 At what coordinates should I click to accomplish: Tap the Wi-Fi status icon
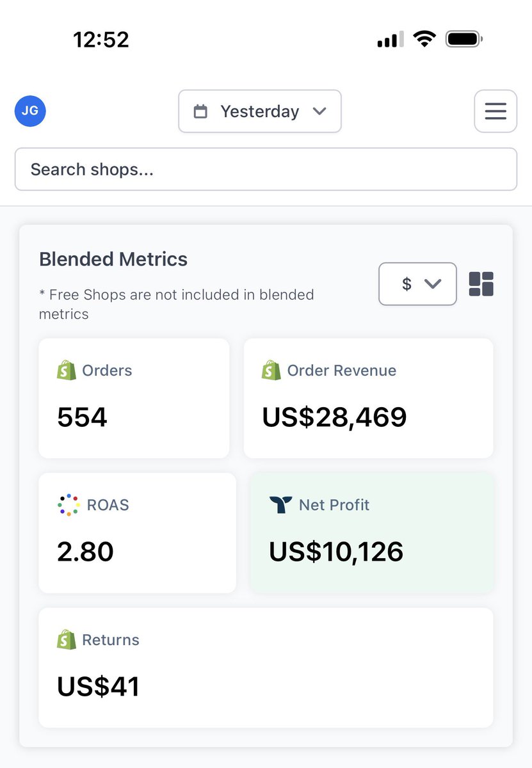pos(424,39)
